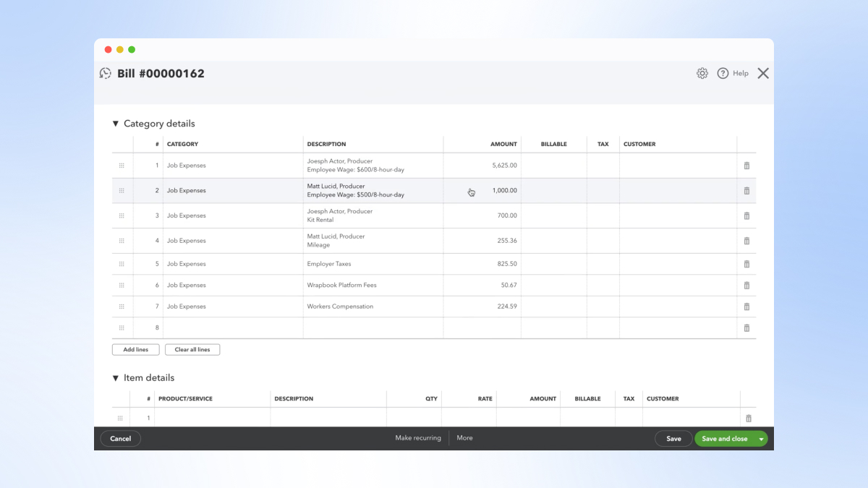
Task: Click the drag handle on line 2
Action: pos(122,190)
